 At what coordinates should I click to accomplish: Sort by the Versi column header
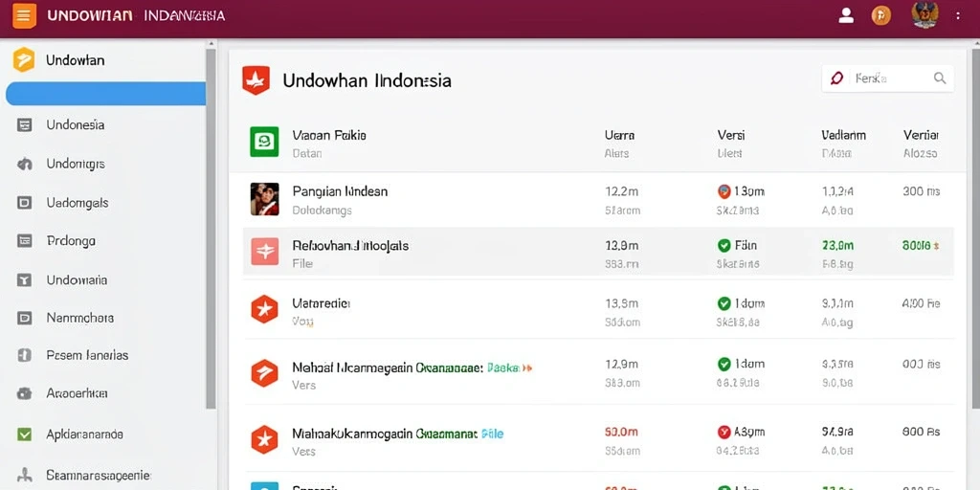pyautogui.click(x=730, y=135)
